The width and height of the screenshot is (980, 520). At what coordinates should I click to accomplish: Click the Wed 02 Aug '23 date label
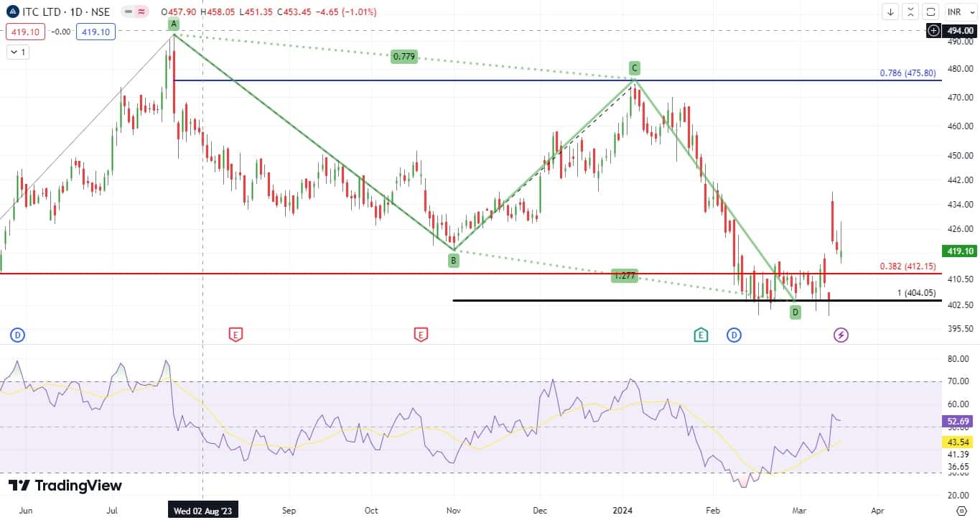point(203,510)
